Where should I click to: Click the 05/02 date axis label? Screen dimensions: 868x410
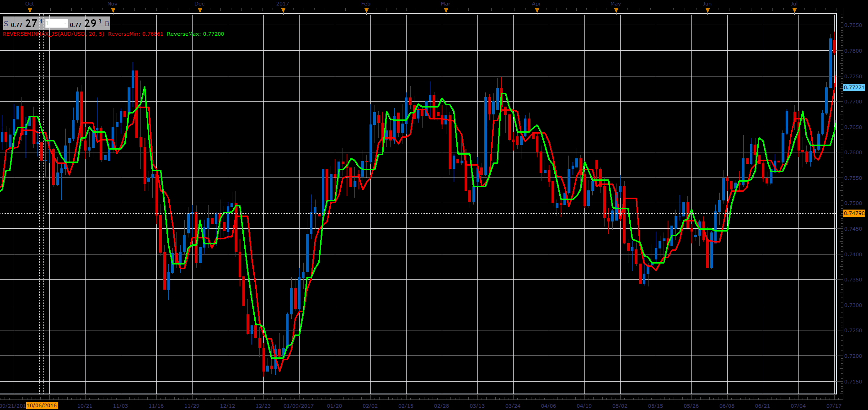click(x=620, y=406)
